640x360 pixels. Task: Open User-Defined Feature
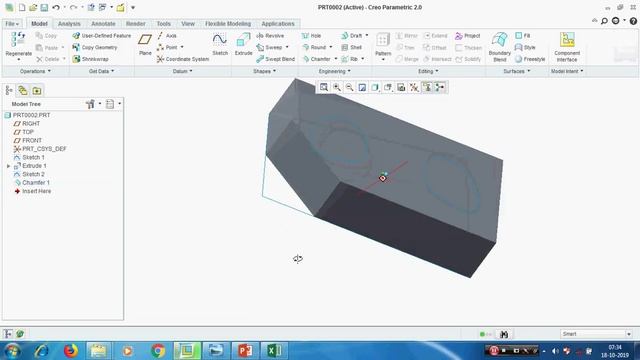(102, 36)
